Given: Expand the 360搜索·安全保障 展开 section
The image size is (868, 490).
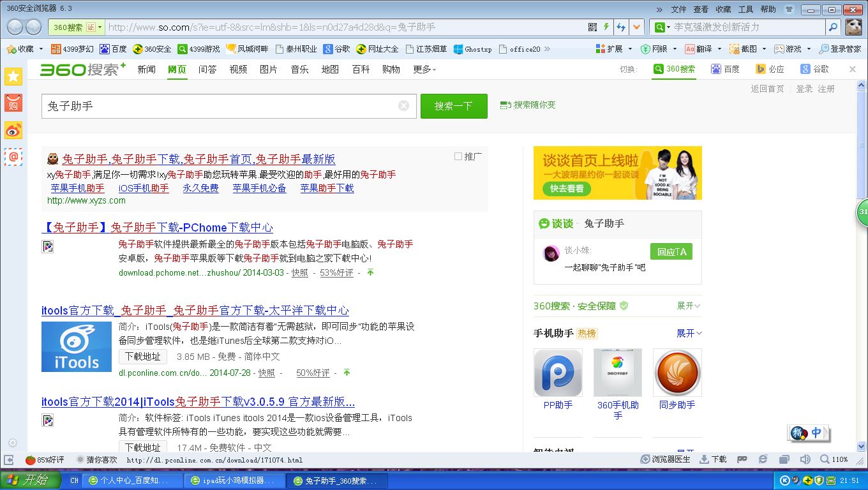Looking at the screenshot, I should pyautogui.click(x=689, y=306).
